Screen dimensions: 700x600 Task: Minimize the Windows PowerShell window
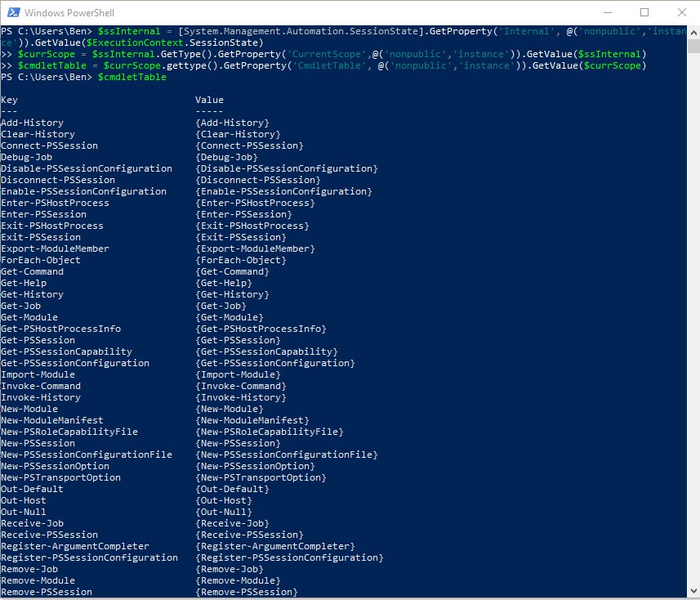pos(607,12)
